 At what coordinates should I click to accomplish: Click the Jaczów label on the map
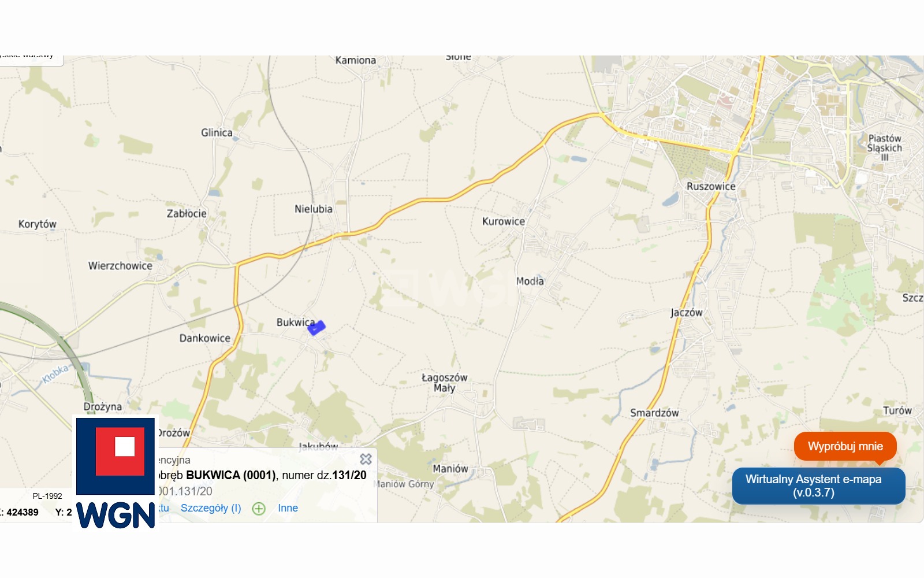coord(687,313)
